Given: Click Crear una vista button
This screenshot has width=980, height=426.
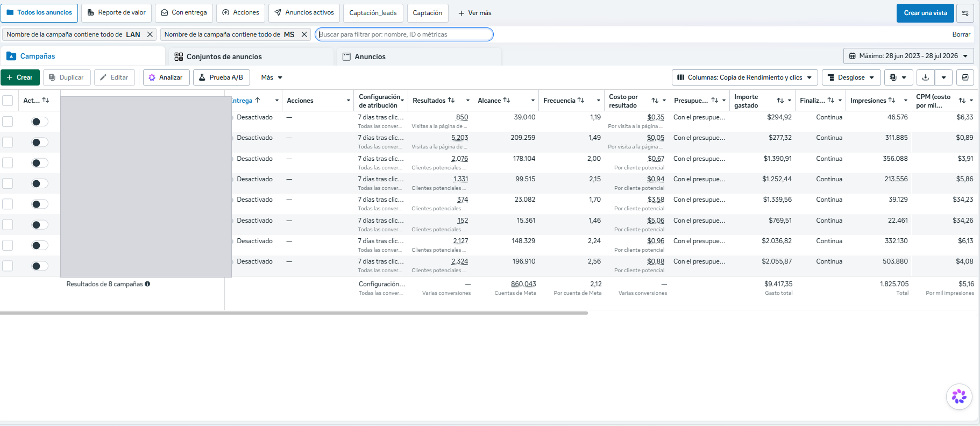Looking at the screenshot, I should (x=925, y=13).
